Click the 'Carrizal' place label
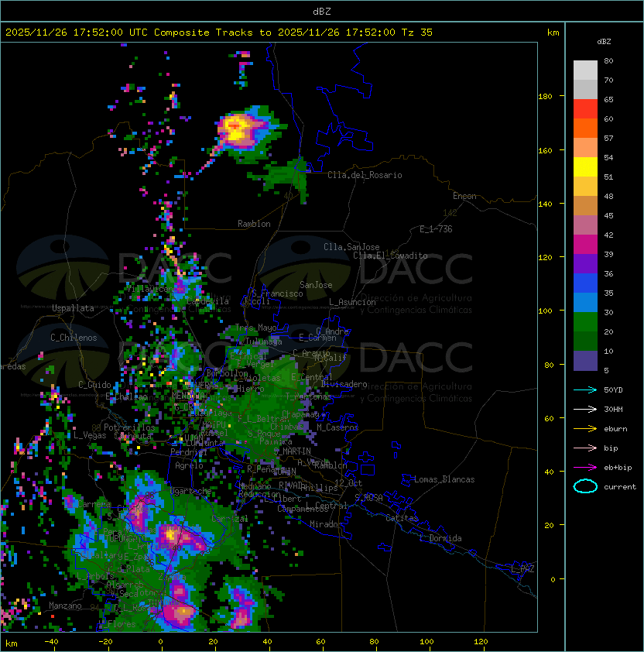644x652 pixels. tap(230, 519)
